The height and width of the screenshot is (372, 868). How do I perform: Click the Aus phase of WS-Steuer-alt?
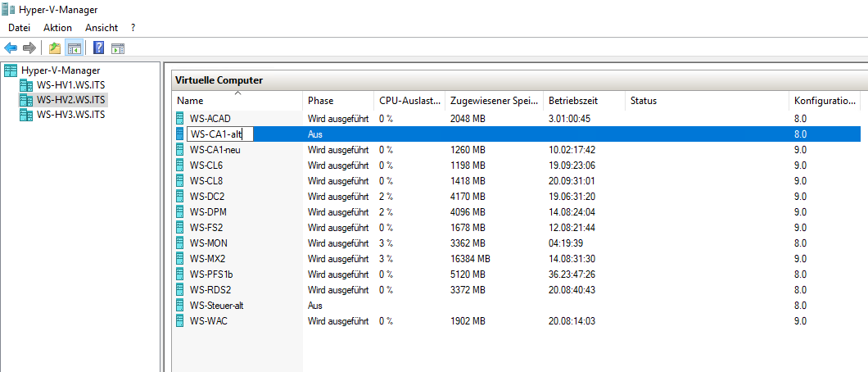click(x=315, y=305)
